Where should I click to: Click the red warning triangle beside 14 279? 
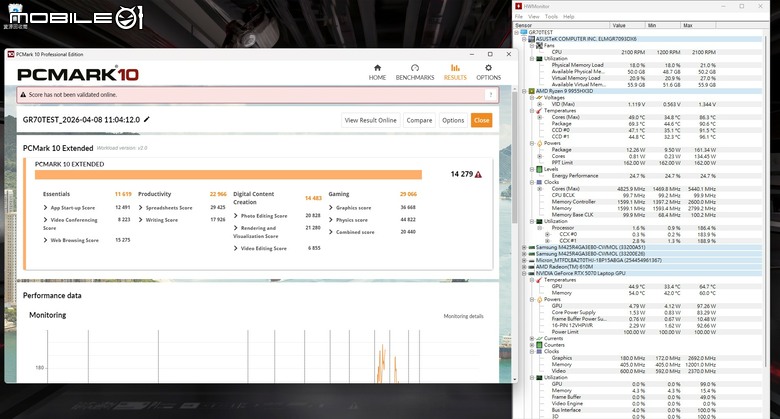coord(478,174)
